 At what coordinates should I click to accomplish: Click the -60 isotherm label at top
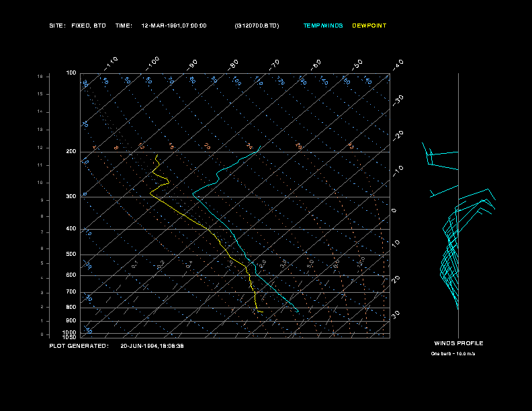316,65
